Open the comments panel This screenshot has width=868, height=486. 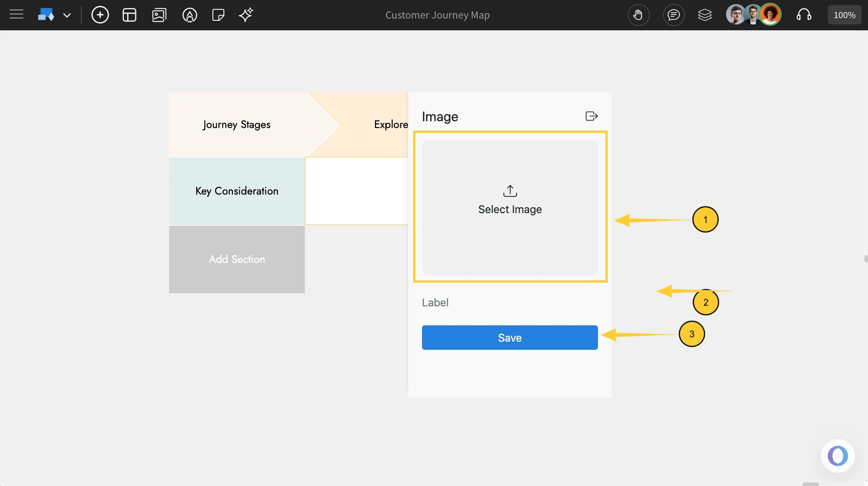[x=674, y=15]
